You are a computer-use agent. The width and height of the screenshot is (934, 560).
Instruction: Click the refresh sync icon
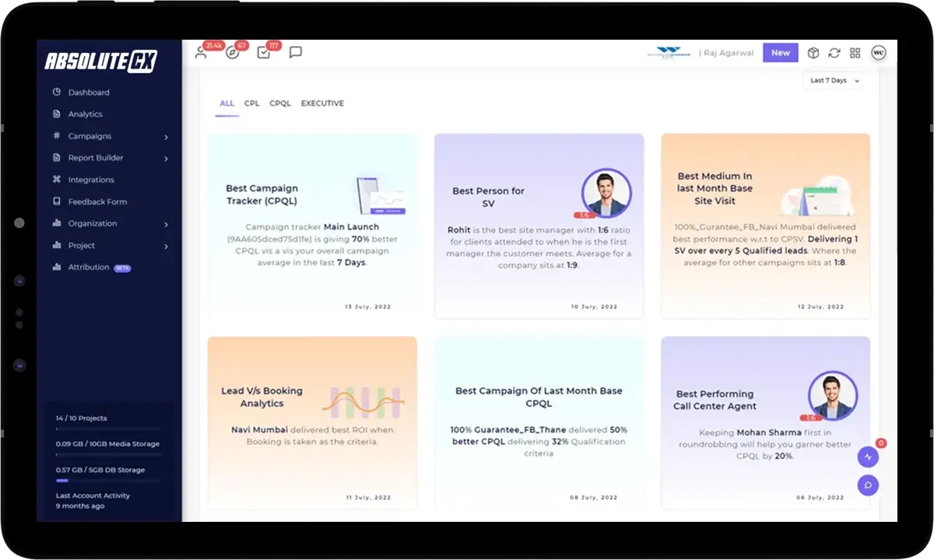[x=834, y=53]
